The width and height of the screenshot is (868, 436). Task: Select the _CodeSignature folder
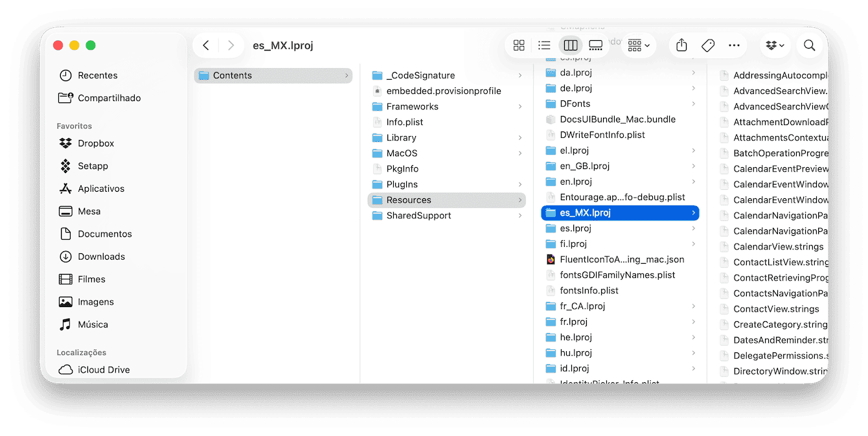coord(447,76)
